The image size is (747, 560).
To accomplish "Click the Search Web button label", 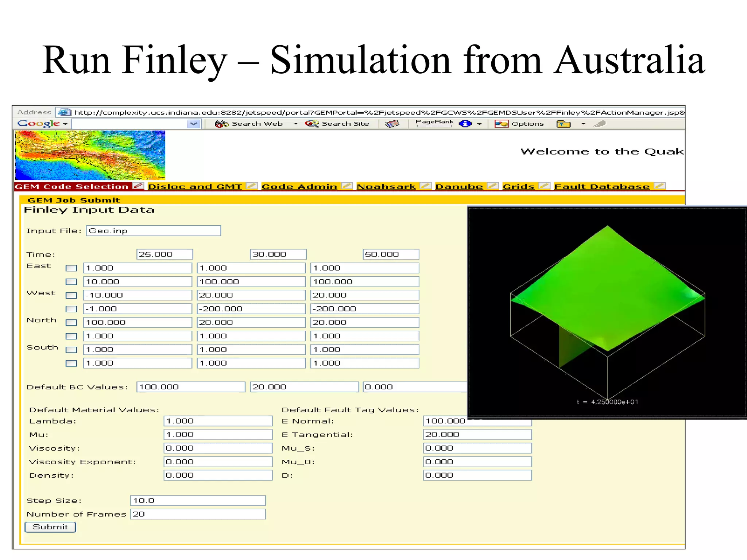I will click(257, 124).
